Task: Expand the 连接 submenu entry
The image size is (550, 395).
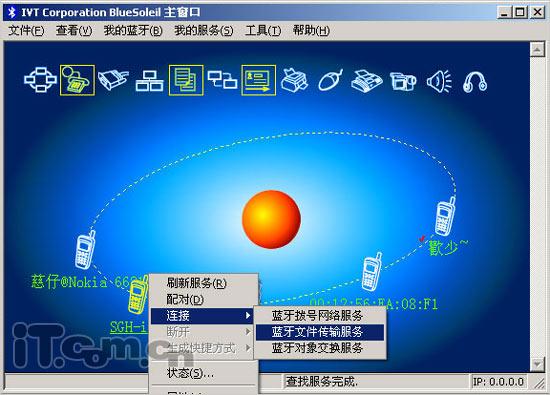Action: (x=202, y=316)
